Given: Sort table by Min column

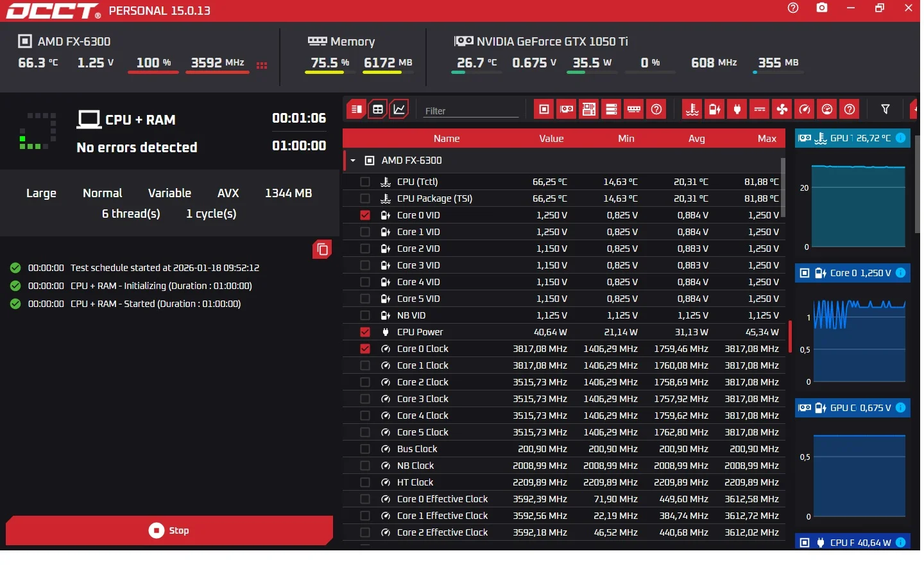Looking at the screenshot, I should point(626,139).
